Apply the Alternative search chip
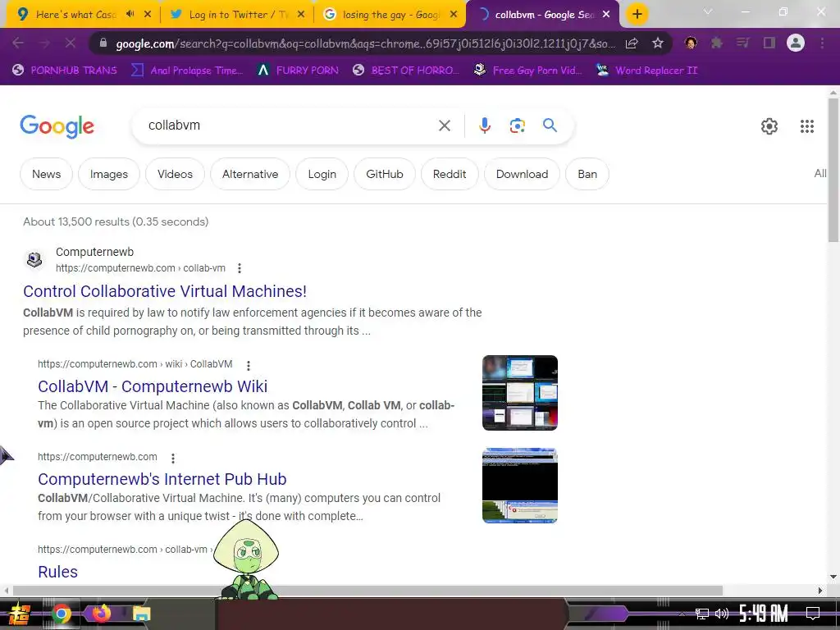Screen dimensions: 840x630 coord(250,174)
